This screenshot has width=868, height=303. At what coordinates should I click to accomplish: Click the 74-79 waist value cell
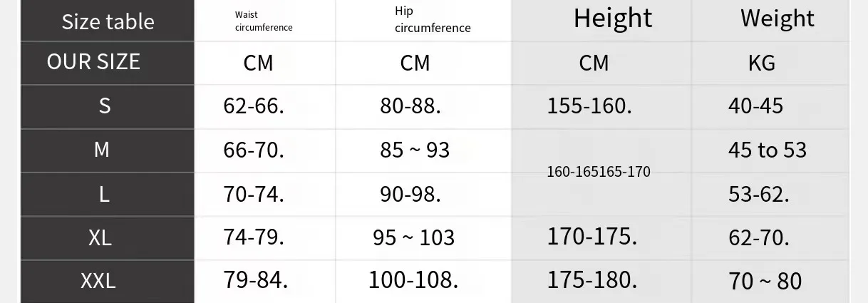pyautogui.click(x=254, y=237)
